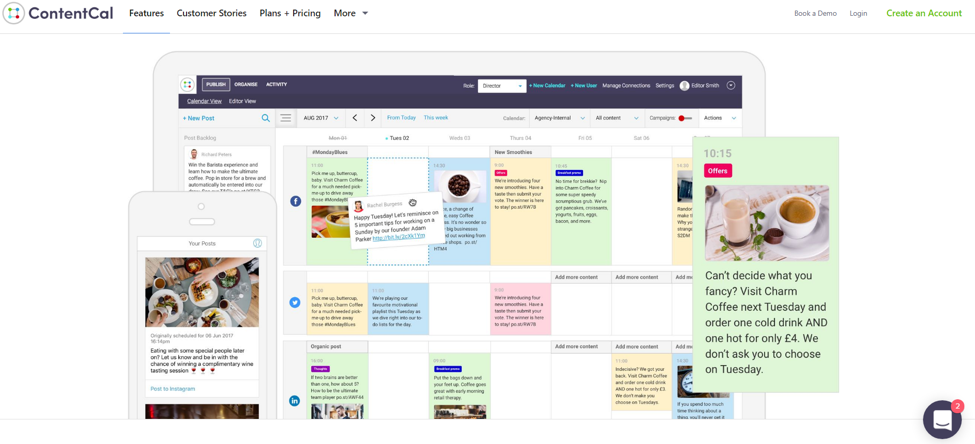Image resolution: width=975 pixels, height=444 pixels.
Task: Click + New Calendar
Action: pyautogui.click(x=547, y=86)
